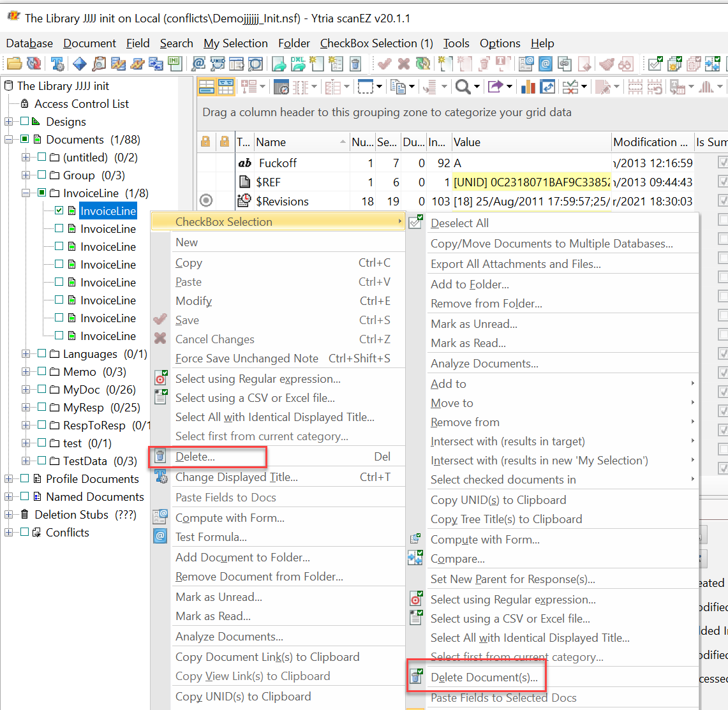This screenshot has height=710, width=728.
Task: Click the icon beside Change Displayed Title
Action: (161, 477)
